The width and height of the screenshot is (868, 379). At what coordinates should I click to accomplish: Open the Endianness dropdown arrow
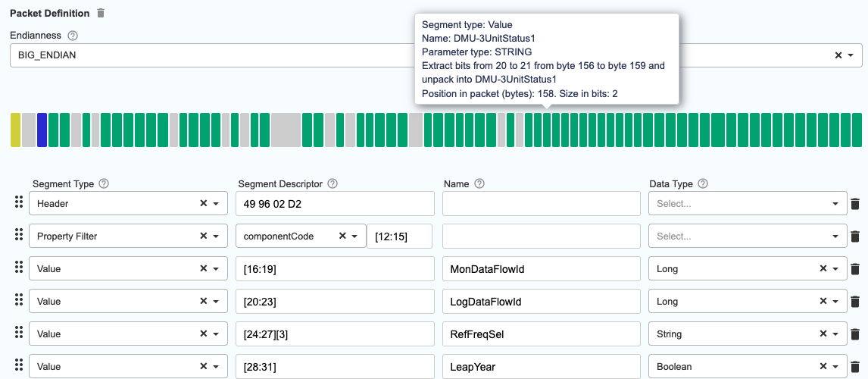coord(851,55)
